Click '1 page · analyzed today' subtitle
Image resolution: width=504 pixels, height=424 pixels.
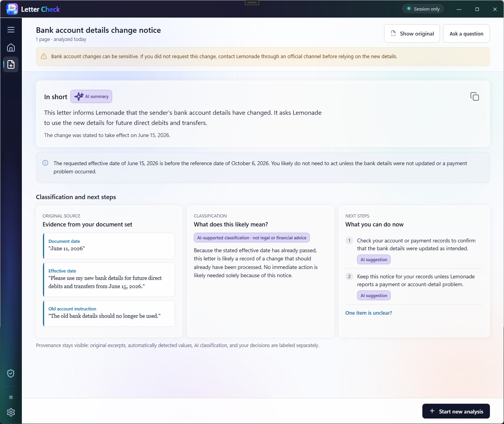click(61, 39)
